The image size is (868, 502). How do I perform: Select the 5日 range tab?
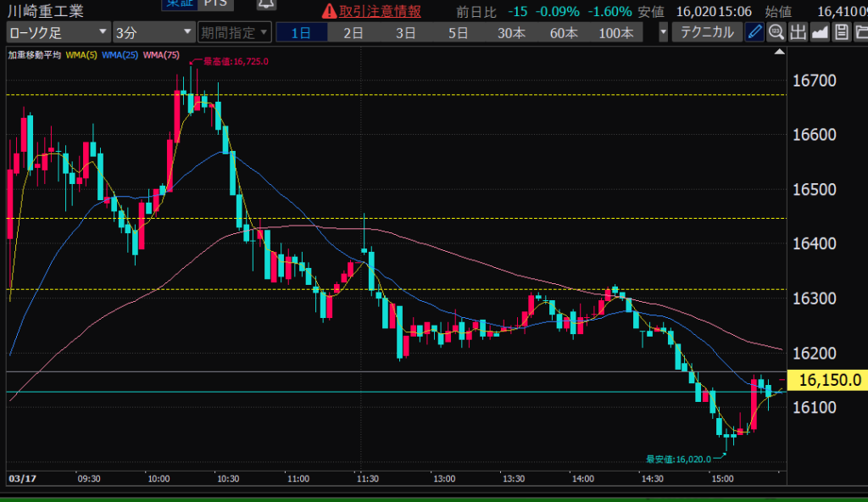pos(458,33)
